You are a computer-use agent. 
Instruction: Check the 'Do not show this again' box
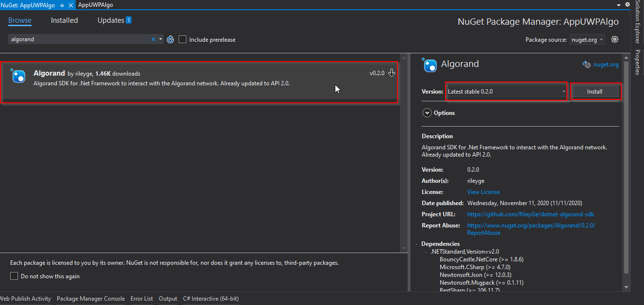click(x=14, y=276)
